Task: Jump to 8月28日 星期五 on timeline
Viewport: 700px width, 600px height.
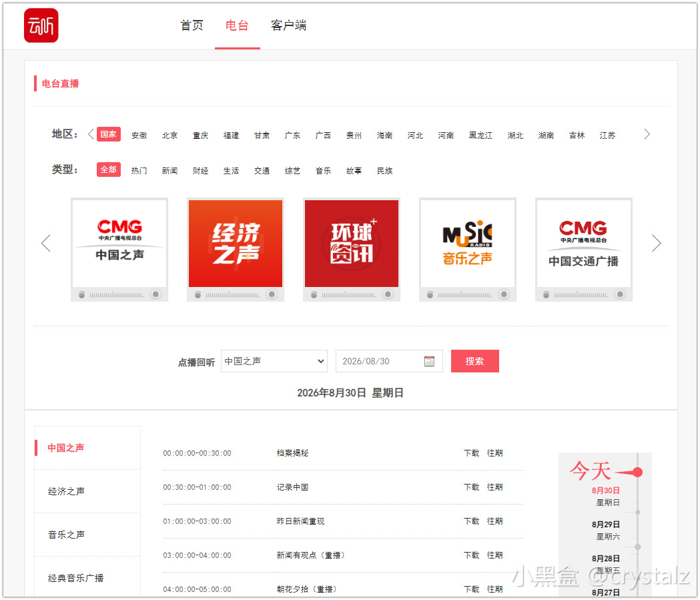Action: (606, 564)
